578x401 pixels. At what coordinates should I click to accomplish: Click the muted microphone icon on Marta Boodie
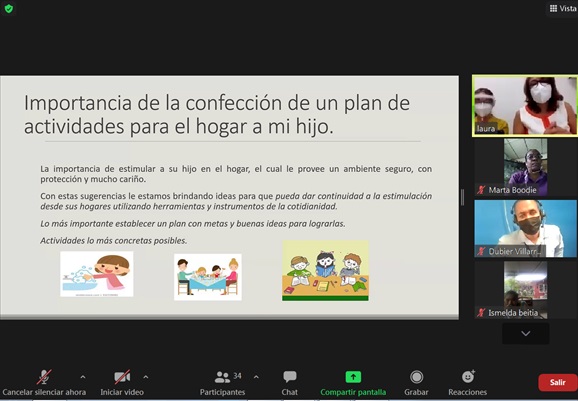click(x=481, y=190)
